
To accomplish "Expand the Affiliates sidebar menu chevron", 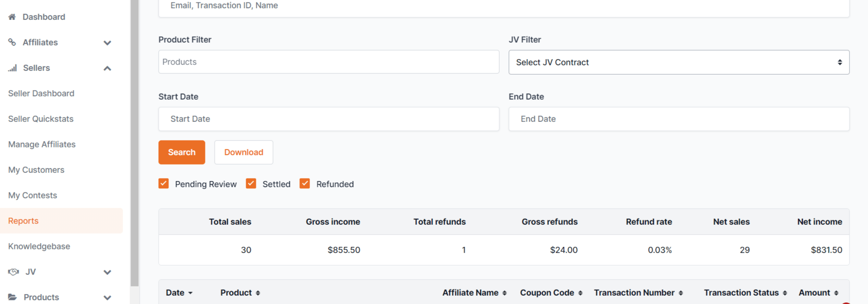I will (x=107, y=43).
